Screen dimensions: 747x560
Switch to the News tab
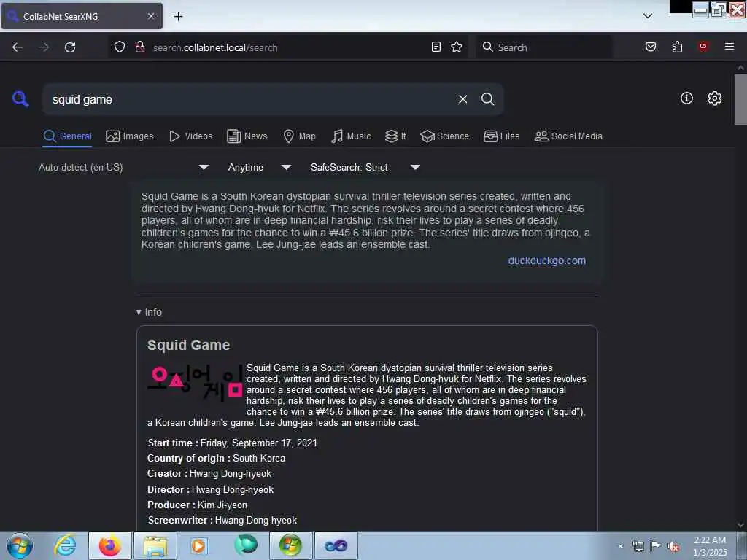coord(247,136)
